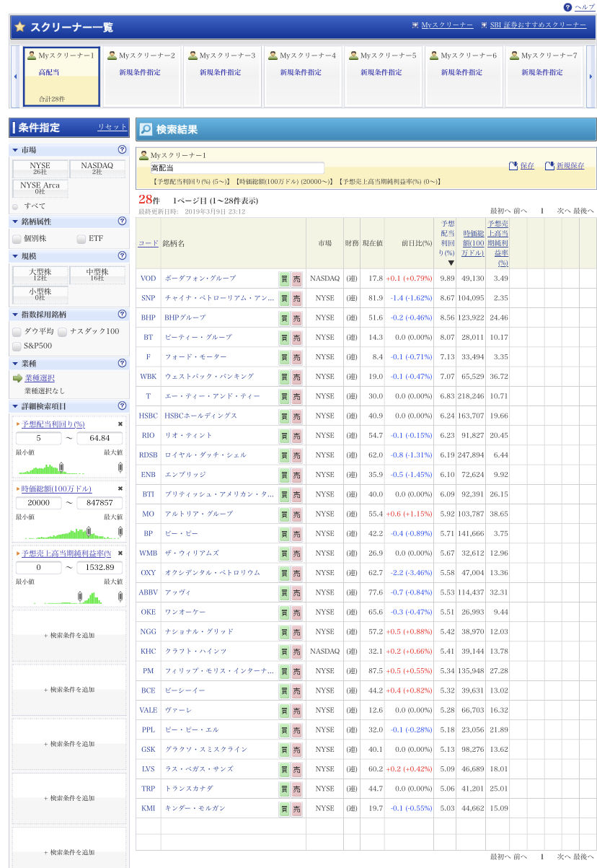Click the screener name field 高配当
Image resolution: width=597 pixels, height=868 pixels.
point(237,168)
